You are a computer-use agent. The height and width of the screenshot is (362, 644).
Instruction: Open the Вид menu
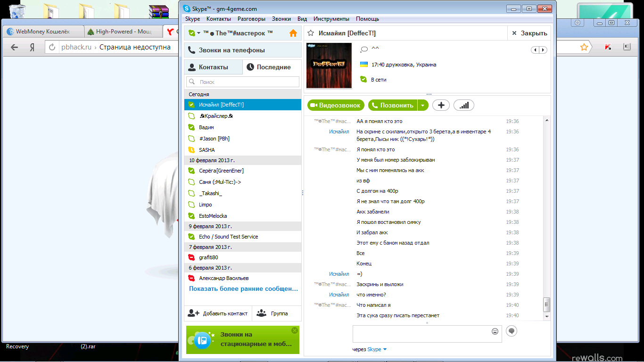[x=302, y=19]
